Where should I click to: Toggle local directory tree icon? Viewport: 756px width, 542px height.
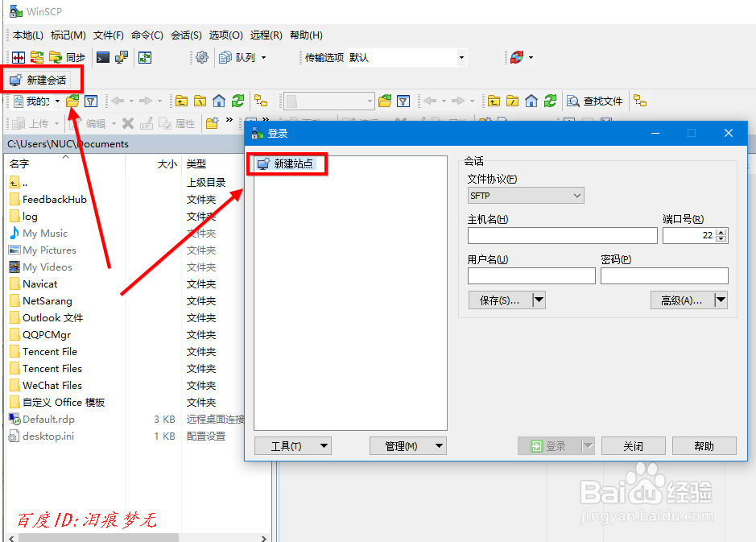point(261,101)
